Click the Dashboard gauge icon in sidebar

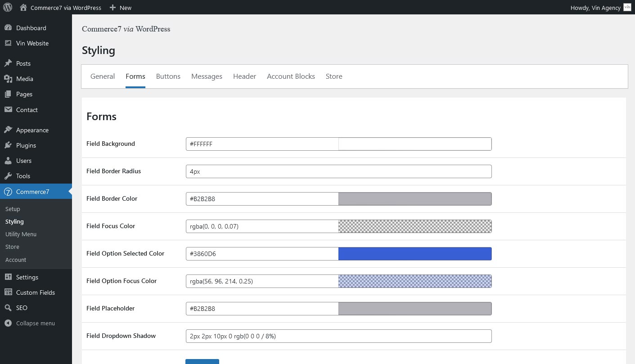click(x=8, y=28)
